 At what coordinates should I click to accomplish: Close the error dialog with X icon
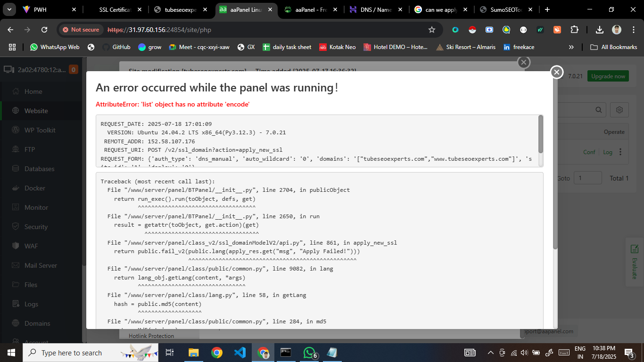coord(557,72)
